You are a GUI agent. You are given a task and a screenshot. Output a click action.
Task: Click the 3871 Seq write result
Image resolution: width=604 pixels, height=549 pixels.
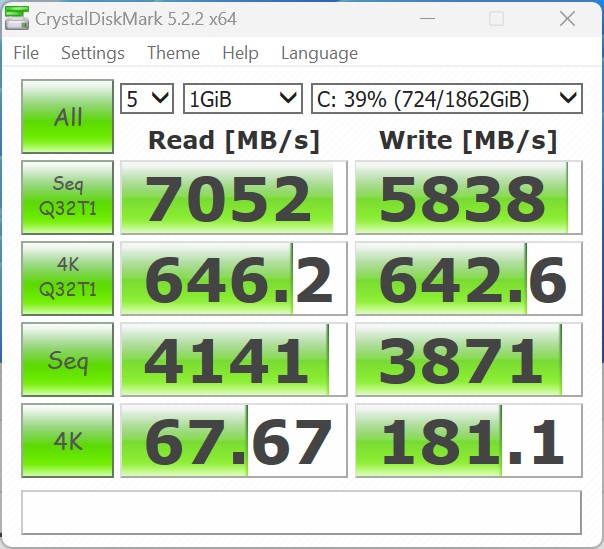pyautogui.click(x=468, y=359)
